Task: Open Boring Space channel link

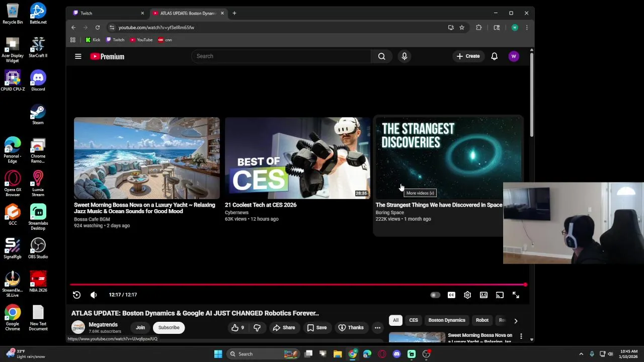Action: 389,213
